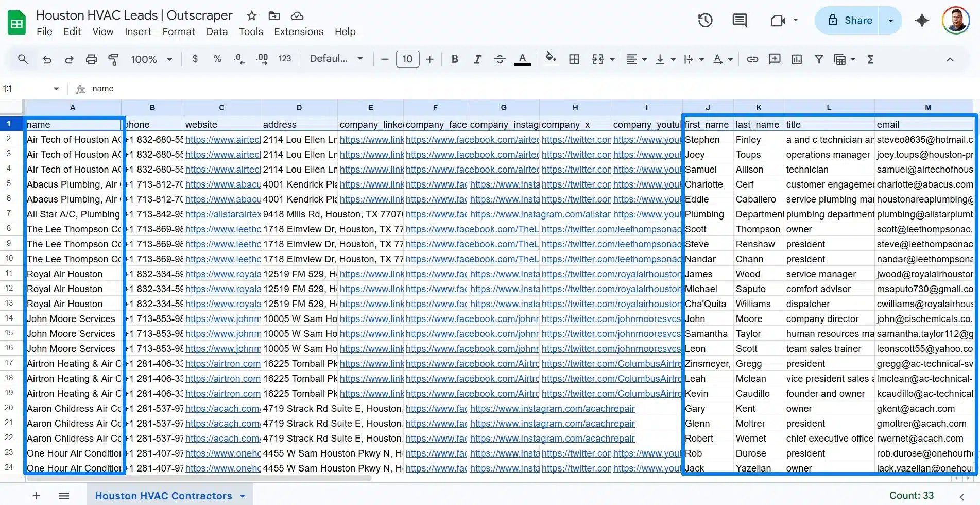The height and width of the screenshot is (505, 980).
Task: Click the Functions sigma icon
Action: point(870,59)
